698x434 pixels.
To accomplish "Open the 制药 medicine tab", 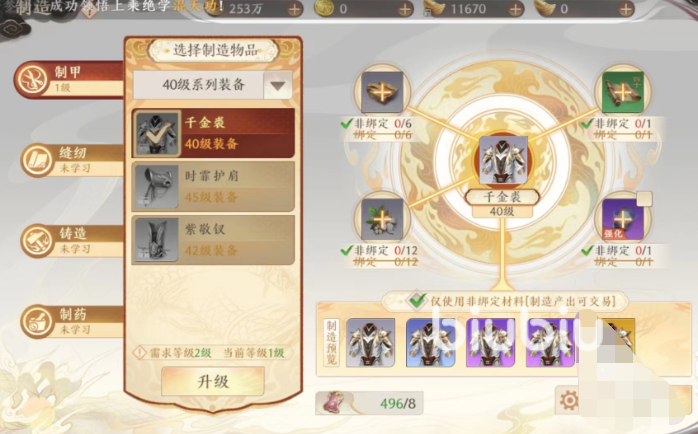I will [71, 321].
